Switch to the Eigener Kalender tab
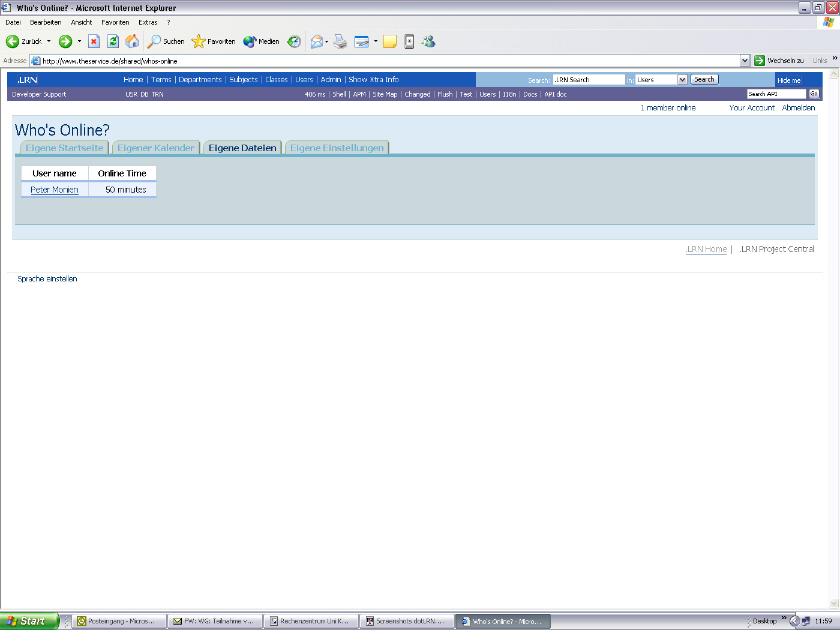The width and height of the screenshot is (840, 630). [155, 147]
